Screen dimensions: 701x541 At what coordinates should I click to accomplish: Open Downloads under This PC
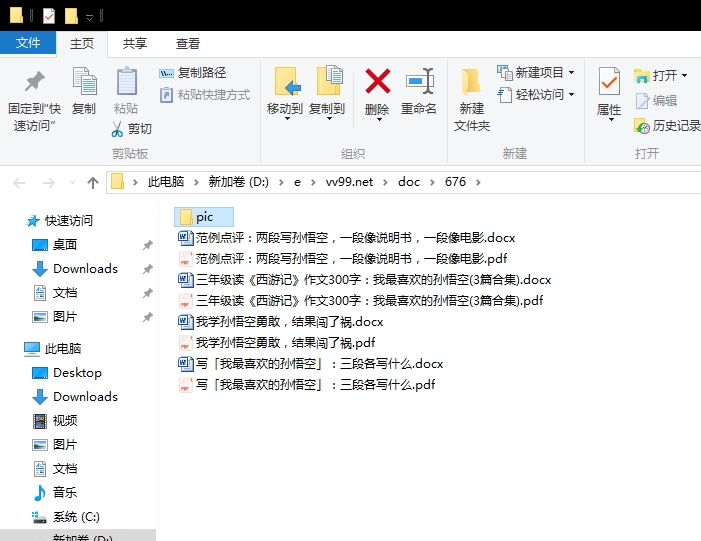pyautogui.click(x=75, y=397)
